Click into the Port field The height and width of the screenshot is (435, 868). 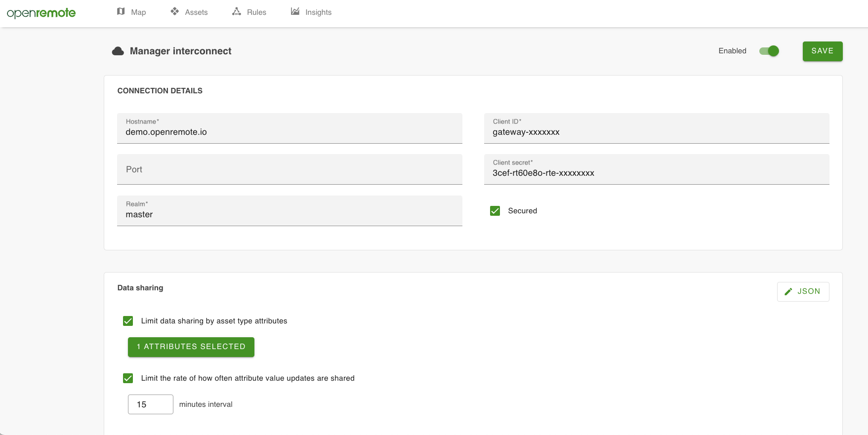click(x=289, y=169)
